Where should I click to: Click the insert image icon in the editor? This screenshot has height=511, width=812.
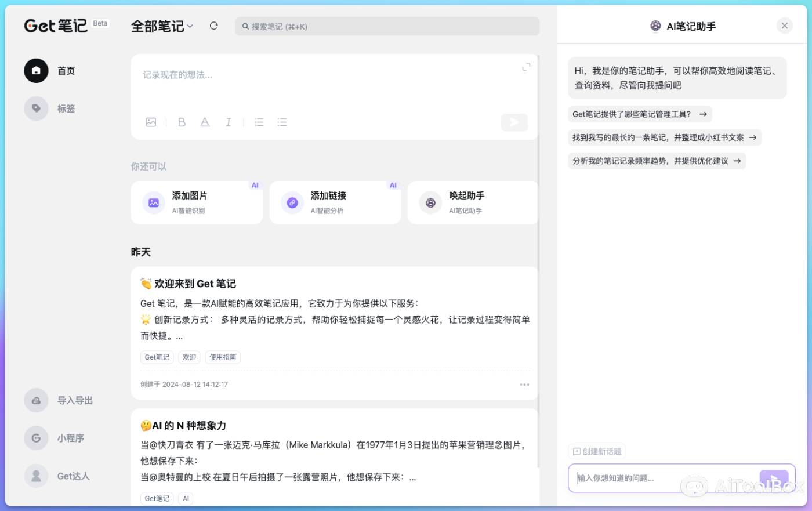pyautogui.click(x=151, y=122)
